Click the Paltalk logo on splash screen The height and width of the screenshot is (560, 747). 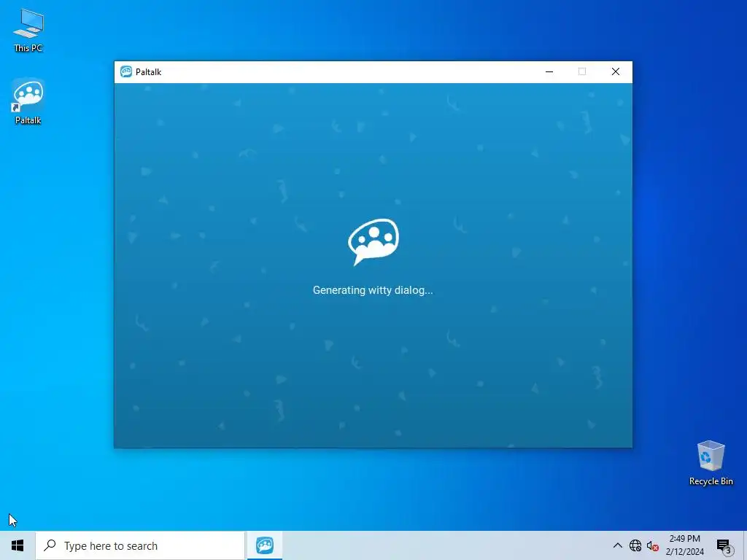[373, 241]
